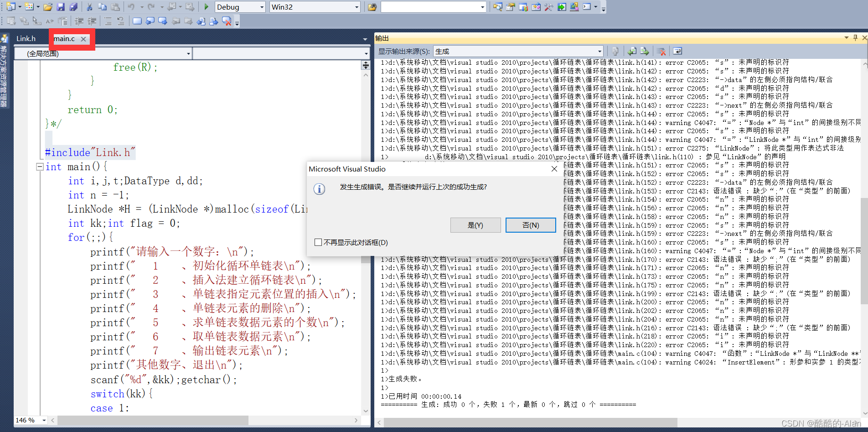Open the members dropdown beside scope box
The height and width of the screenshot is (432, 868).
tap(366, 53)
